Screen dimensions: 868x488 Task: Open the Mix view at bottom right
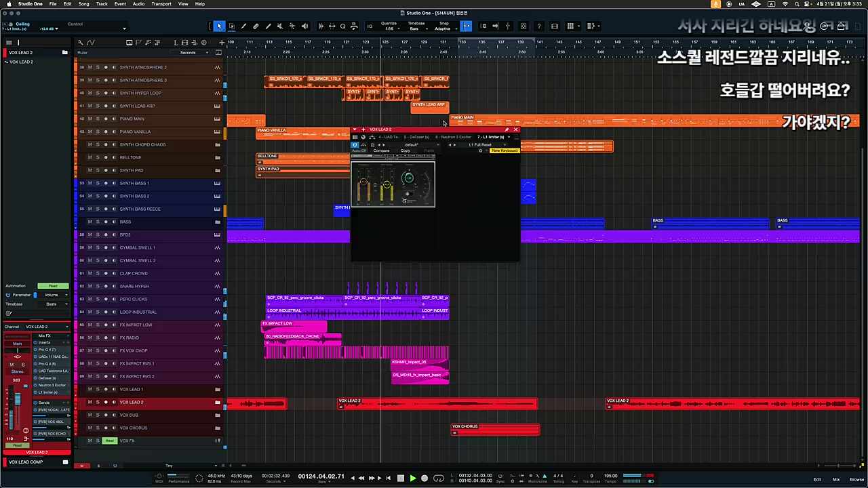click(836, 479)
